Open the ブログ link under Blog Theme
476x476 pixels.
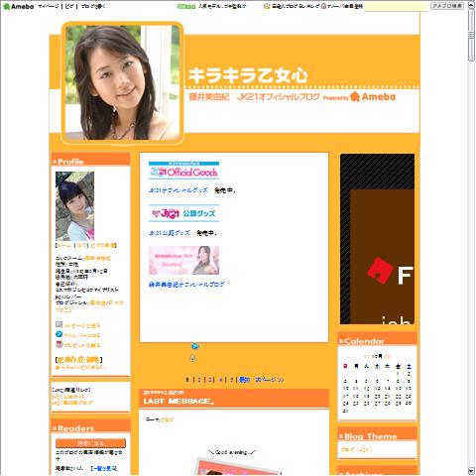tap(356, 449)
